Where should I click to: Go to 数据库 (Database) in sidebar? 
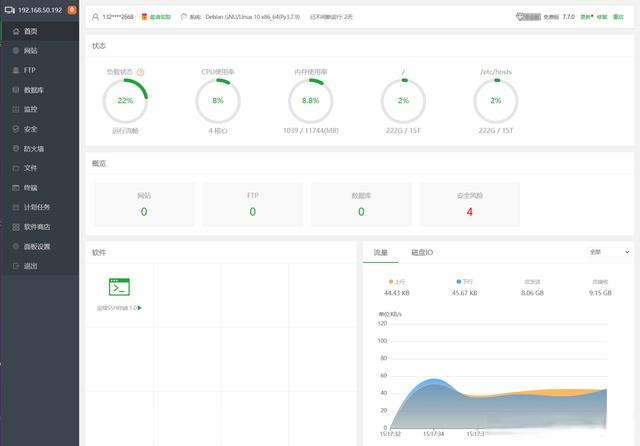tap(33, 90)
